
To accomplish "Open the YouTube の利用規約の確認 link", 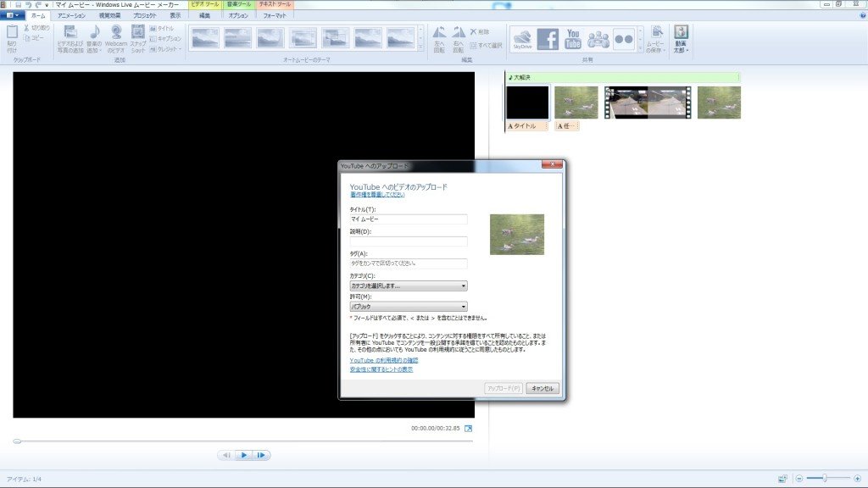I will point(383,360).
